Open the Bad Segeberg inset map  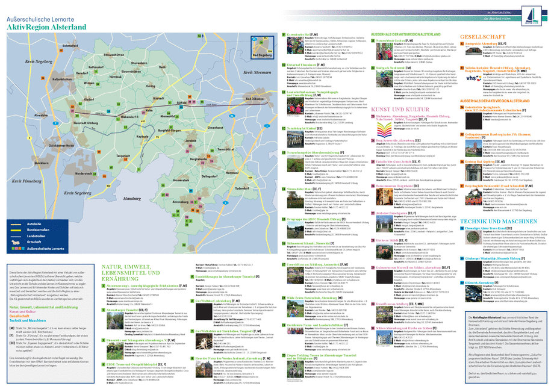click(x=262, y=47)
